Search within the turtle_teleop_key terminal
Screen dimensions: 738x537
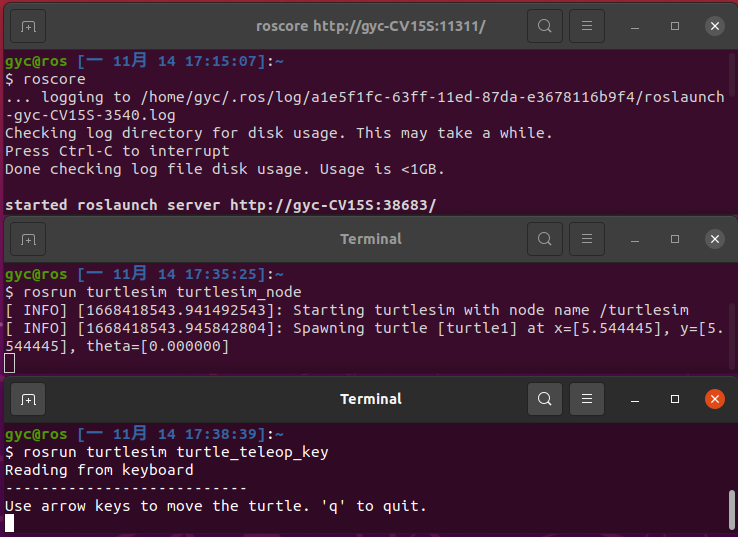click(545, 400)
